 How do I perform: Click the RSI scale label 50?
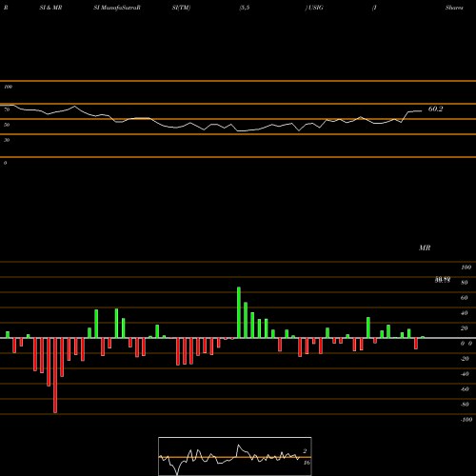point(7,125)
